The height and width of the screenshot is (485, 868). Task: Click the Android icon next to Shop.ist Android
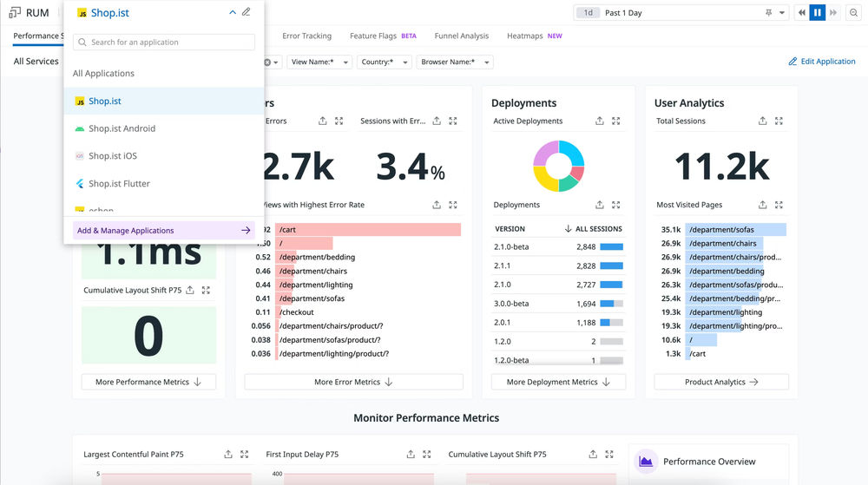point(80,128)
